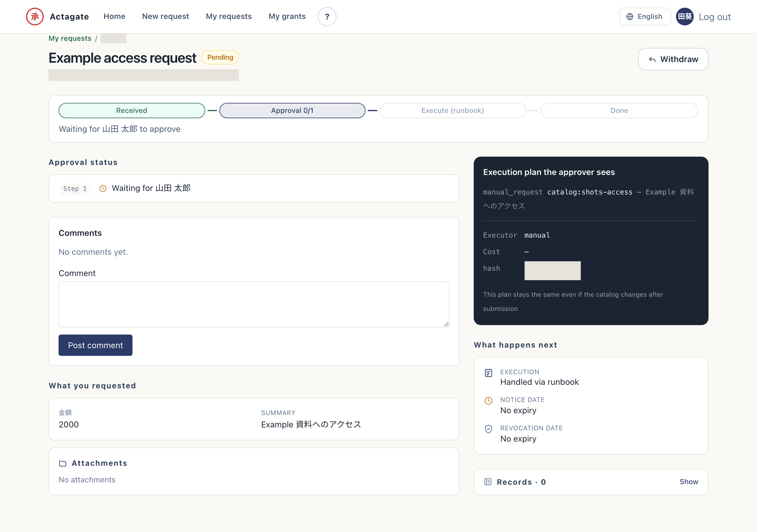
Task: Open the My grants page
Action: pos(287,17)
